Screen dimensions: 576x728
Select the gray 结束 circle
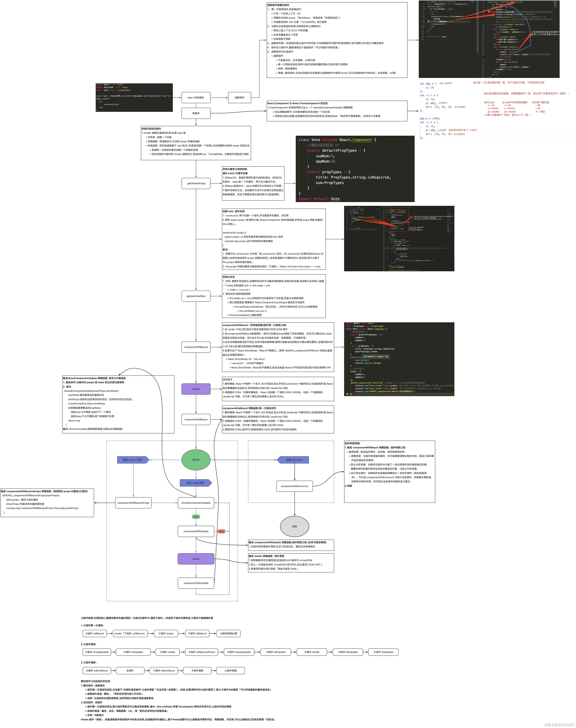[294, 527]
